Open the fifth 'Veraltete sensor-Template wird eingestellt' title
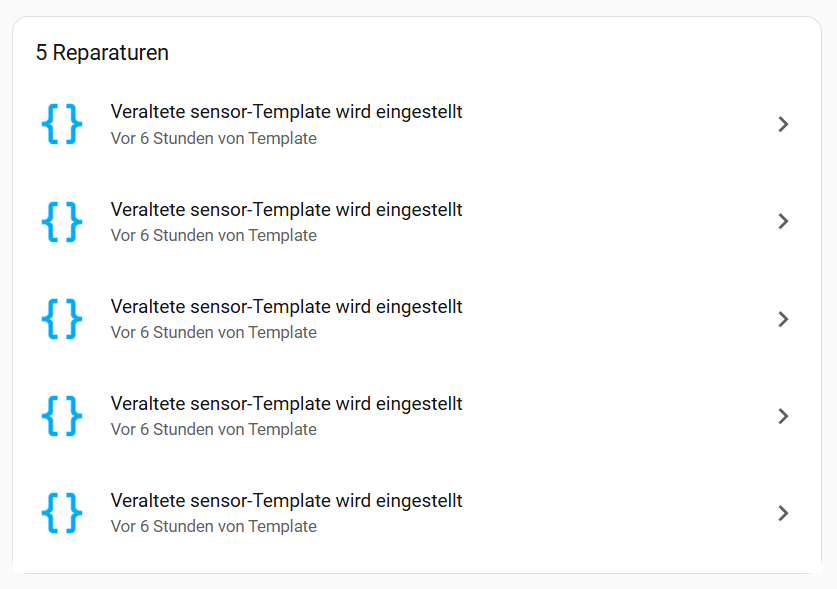The width and height of the screenshot is (837, 589). coord(286,501)
